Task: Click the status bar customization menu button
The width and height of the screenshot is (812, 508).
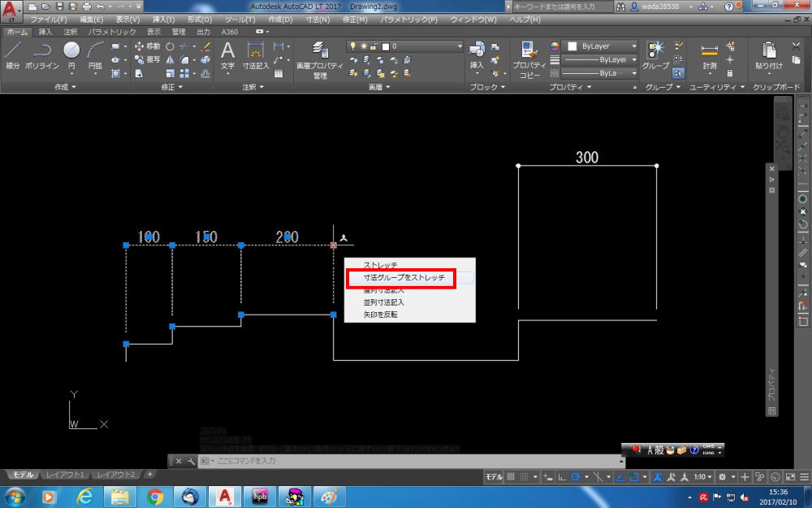Action: pos(804,477)
